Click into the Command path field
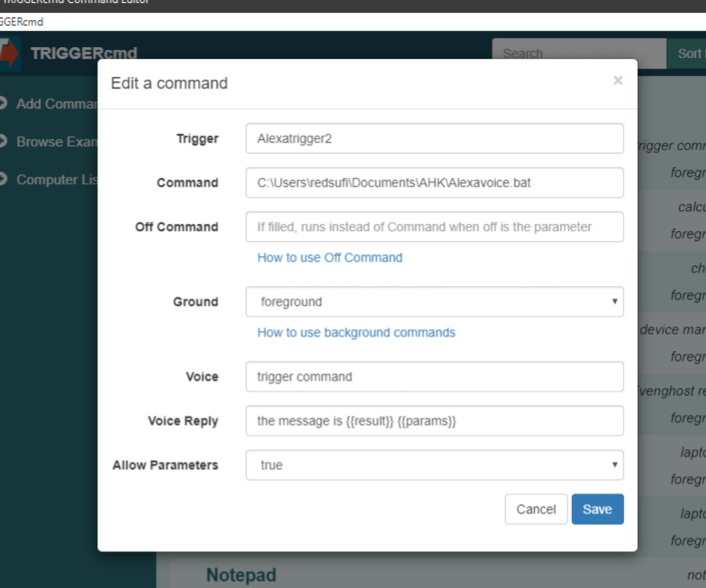Screen dimensions: 706x588 pyautogui.click(x=434, y=182)
